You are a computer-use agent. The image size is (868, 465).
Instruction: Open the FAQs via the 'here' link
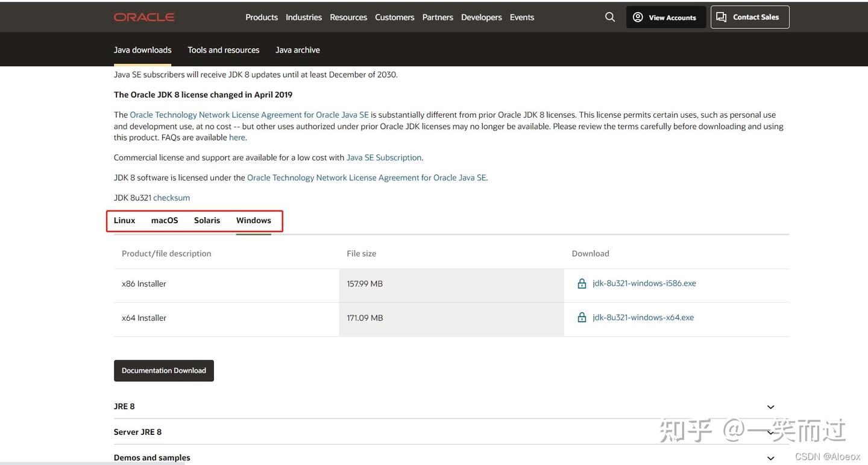236,136
